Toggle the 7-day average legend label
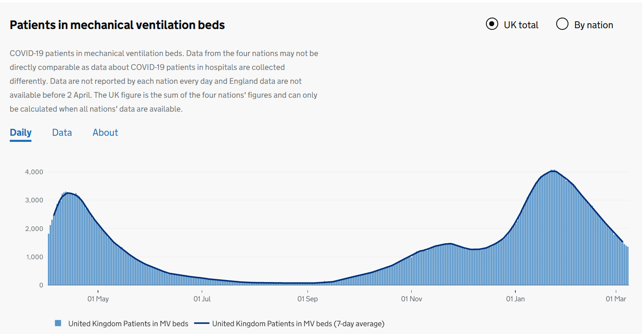This screenshot has width=644, height=334. 298,324
